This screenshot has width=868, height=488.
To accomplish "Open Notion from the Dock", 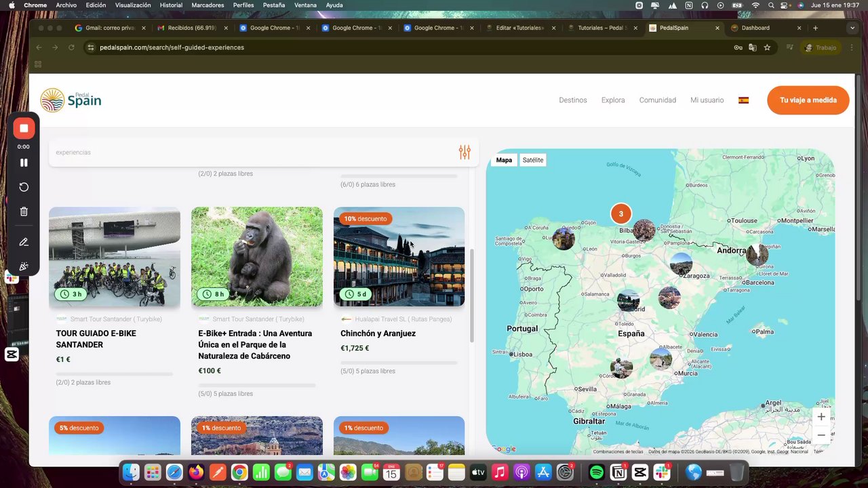I will (618, 472).
